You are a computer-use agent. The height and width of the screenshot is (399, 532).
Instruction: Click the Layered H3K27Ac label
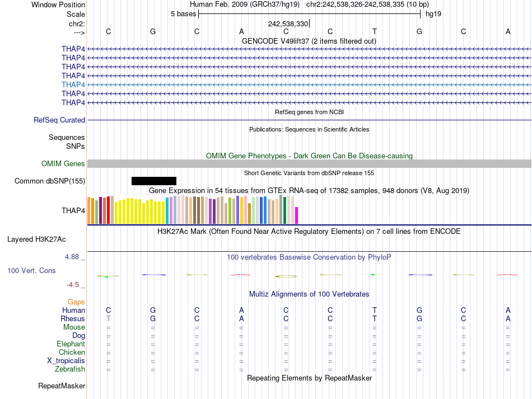36,240
